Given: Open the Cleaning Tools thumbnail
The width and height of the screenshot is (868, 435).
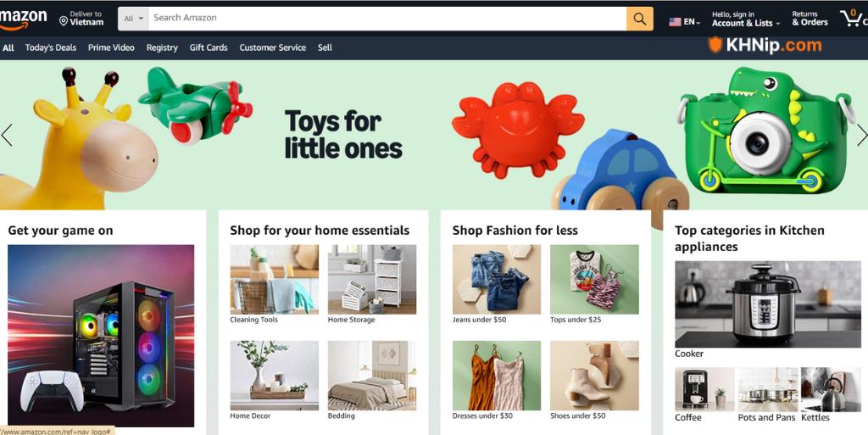Looking at the screenshot, I should (275, 280).
